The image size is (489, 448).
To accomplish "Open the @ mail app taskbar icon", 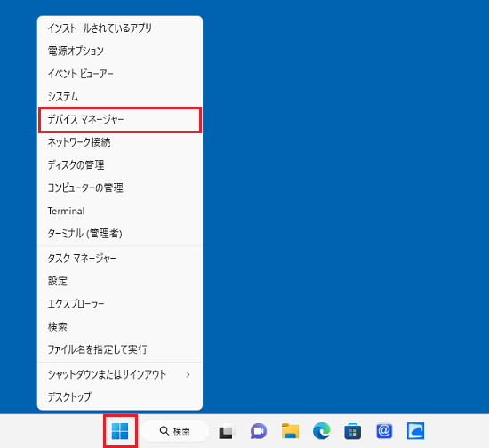I will (384, 431).
